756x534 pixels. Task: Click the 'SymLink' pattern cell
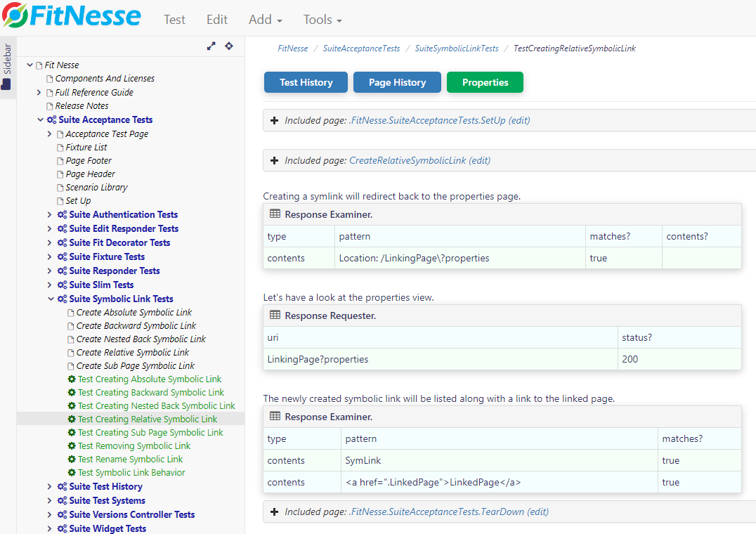pyautogui.click(x=499, y=461)
